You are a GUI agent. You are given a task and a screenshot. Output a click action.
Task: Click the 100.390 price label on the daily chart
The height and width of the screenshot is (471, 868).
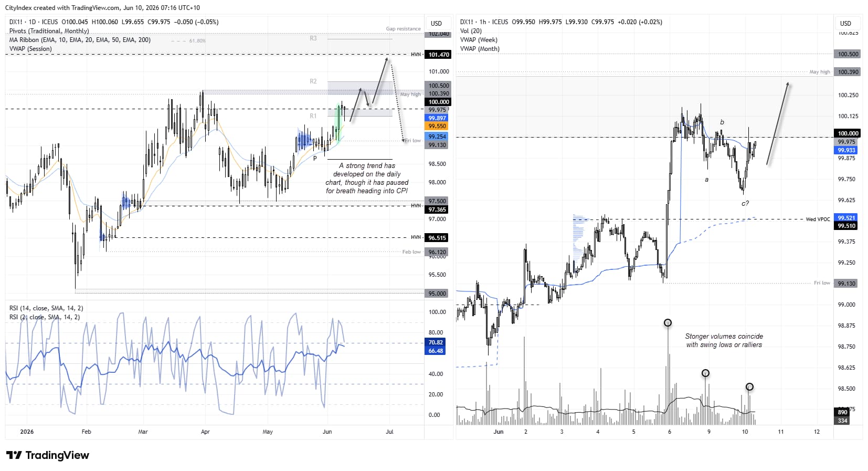pyautogui.click(x=438, y=93)
